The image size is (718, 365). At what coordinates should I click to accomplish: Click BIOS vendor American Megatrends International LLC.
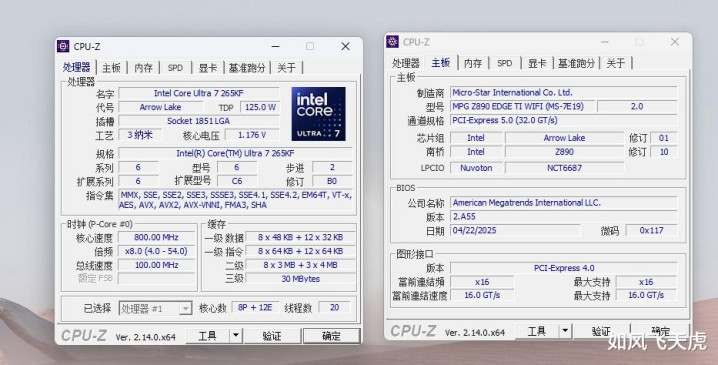click(x=564, y=202)
